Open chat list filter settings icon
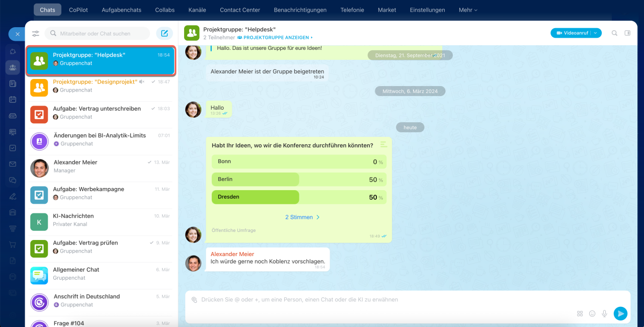 (x=36, y=34)
